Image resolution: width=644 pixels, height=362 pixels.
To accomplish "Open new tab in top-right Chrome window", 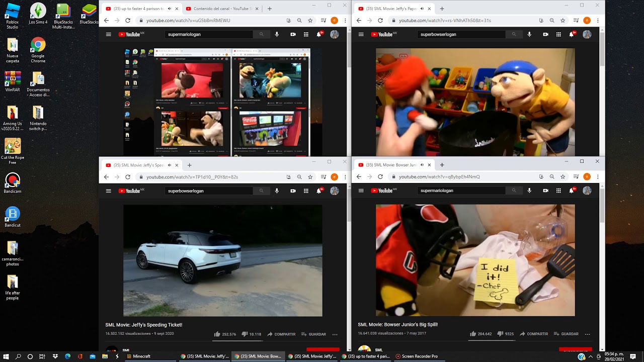I will [442, 9].
